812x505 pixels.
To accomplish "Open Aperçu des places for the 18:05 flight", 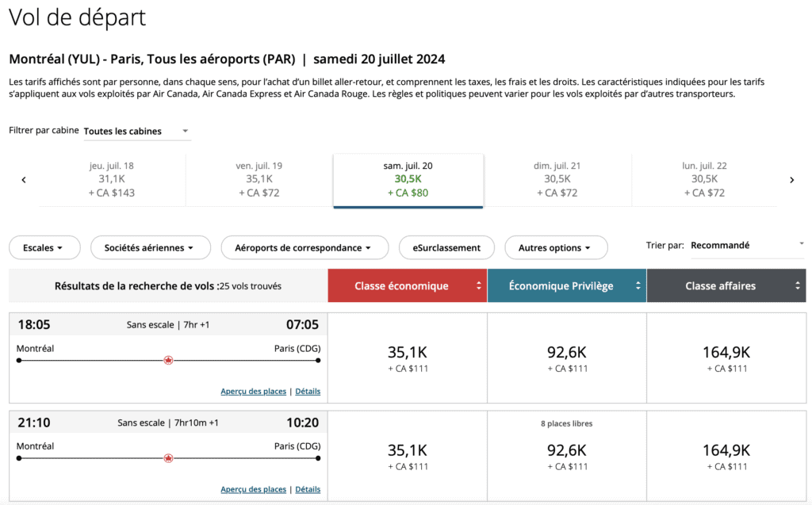I will (x=253, y=391).
